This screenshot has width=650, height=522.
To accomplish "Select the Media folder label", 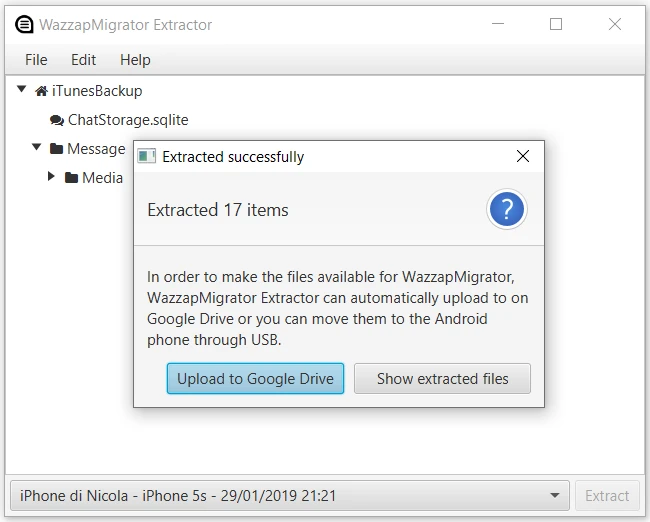I will pos(102,178).
